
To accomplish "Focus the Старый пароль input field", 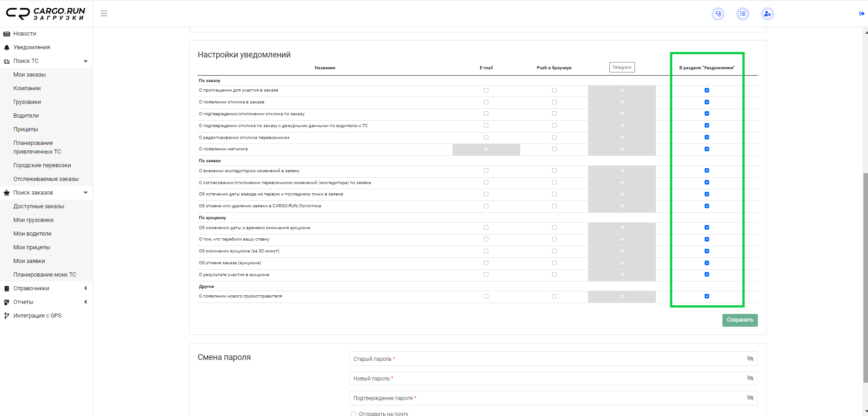I will click(x=553, y=359).
